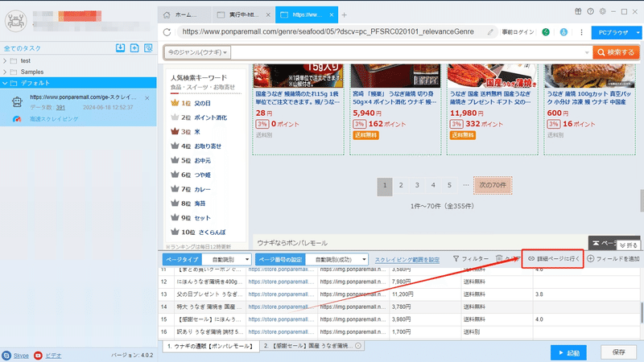This screenshot has width=644, height=362.
Task: Open the search box suggestion arrow
Action: click(x=587, y=52)
